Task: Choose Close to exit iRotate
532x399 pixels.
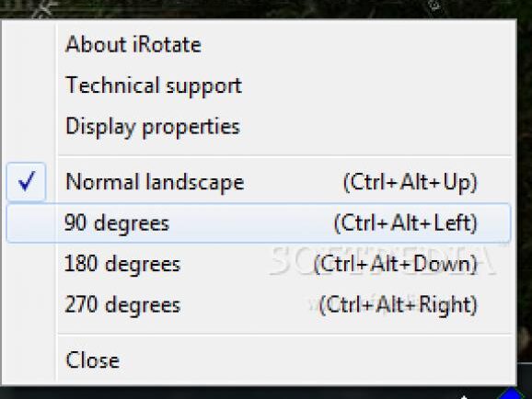Action: (92, 360)
